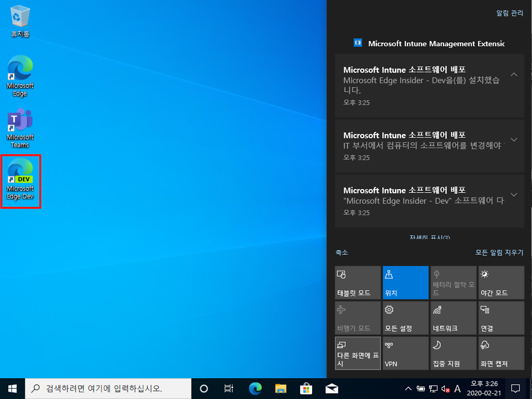The height and width of the screenshot is (399, 532).
Task: Toggle the 배터리 절약 모드 tile
Action: [454, 283]
